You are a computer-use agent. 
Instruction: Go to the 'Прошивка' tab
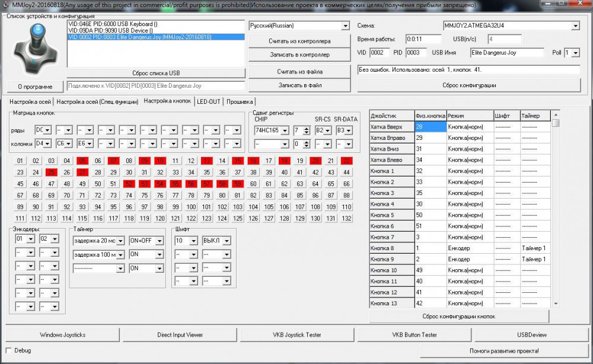click(240, 101)
